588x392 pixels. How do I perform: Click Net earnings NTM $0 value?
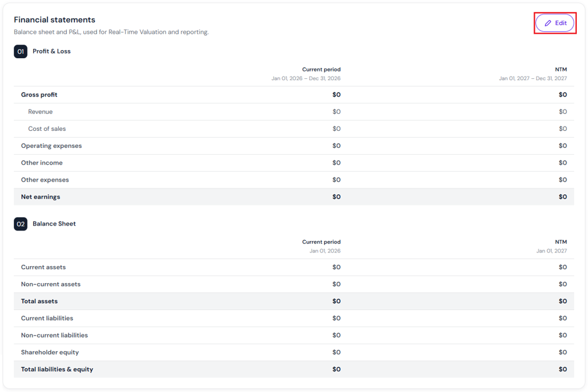tap(562, 197)
